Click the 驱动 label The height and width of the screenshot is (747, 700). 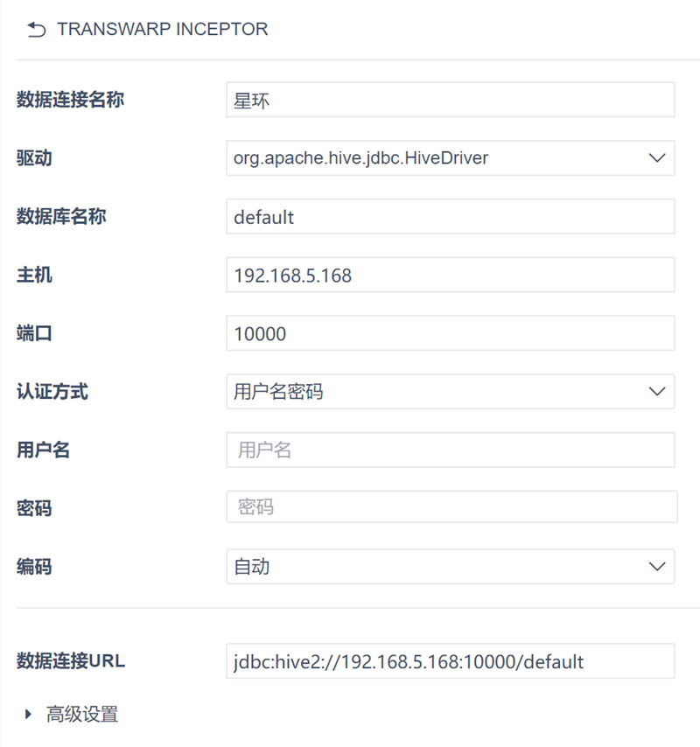tap(34, 157)
